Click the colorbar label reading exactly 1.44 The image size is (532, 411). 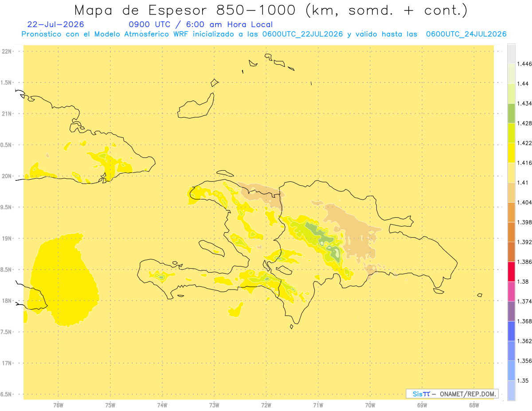[523, 84]
